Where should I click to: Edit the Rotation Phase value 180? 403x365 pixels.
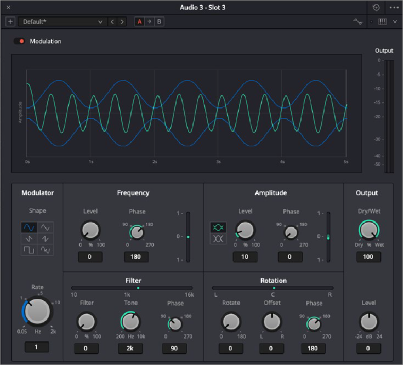[313, 348]
